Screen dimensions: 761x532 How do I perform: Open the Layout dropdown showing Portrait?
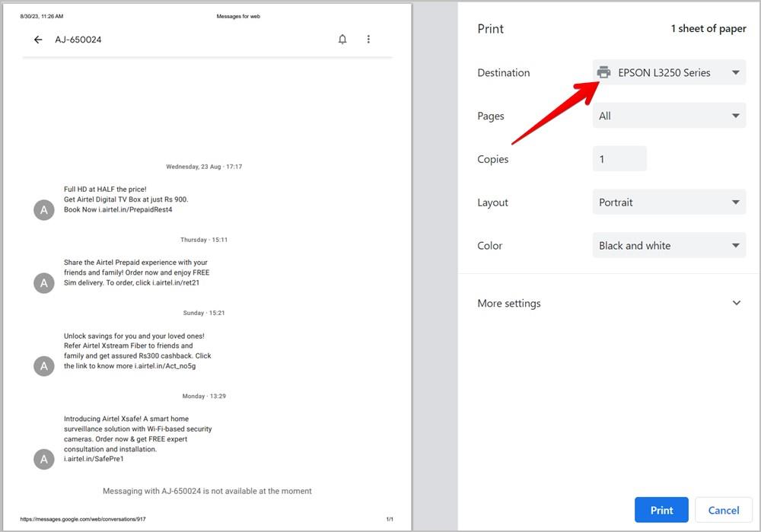(x=669, y=202)
